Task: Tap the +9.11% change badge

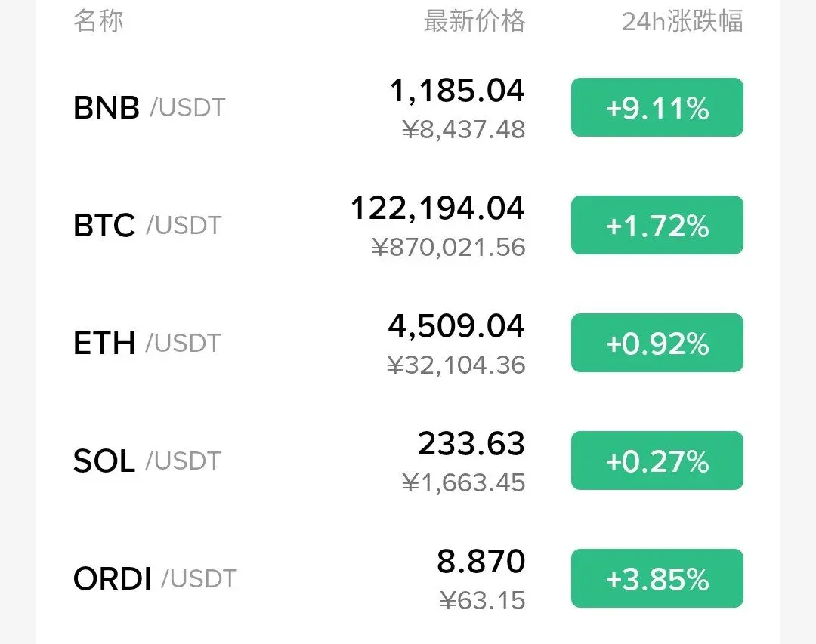Action: [657, 108]
